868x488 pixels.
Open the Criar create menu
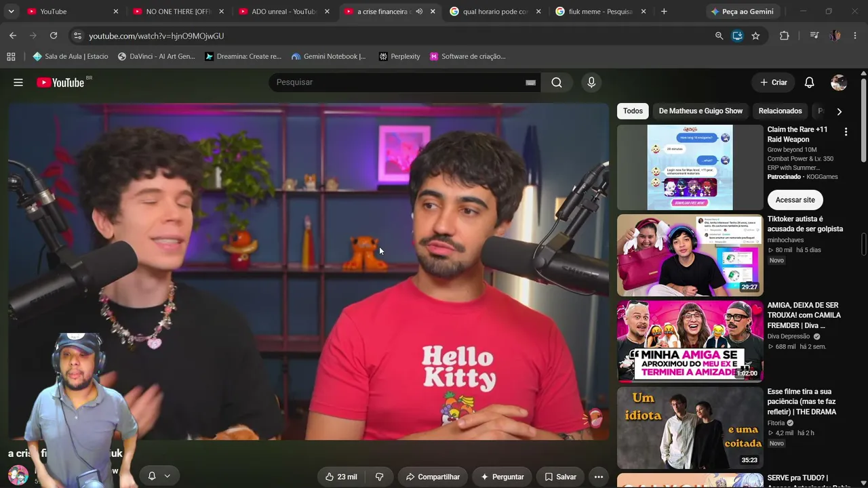tap(773, 82)
